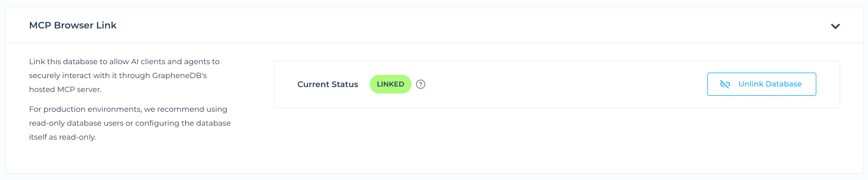The width and height of the screenshot is (868, 180).
Task: Click the 'read-only database users' text line
Action: 130,123
